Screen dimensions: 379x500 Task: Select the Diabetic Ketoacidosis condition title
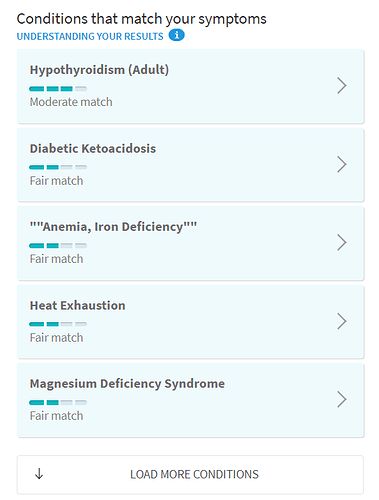click(93, 149)
